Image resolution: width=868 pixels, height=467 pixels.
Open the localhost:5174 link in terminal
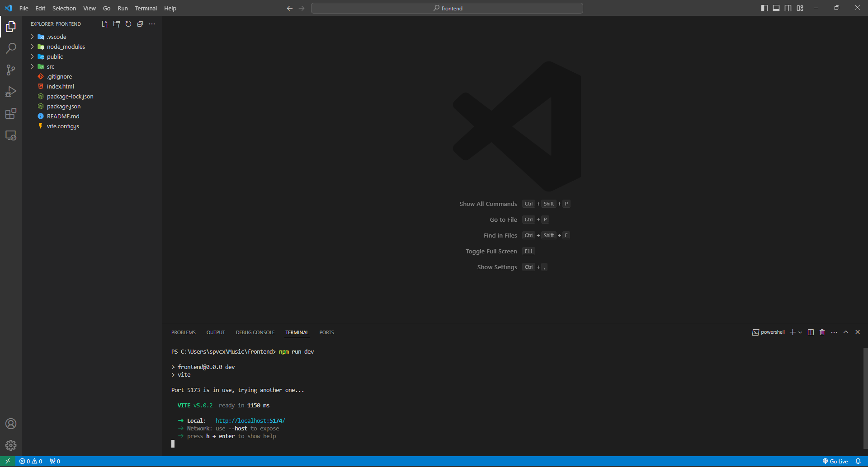pyautogui.click(x=250, y=421)
